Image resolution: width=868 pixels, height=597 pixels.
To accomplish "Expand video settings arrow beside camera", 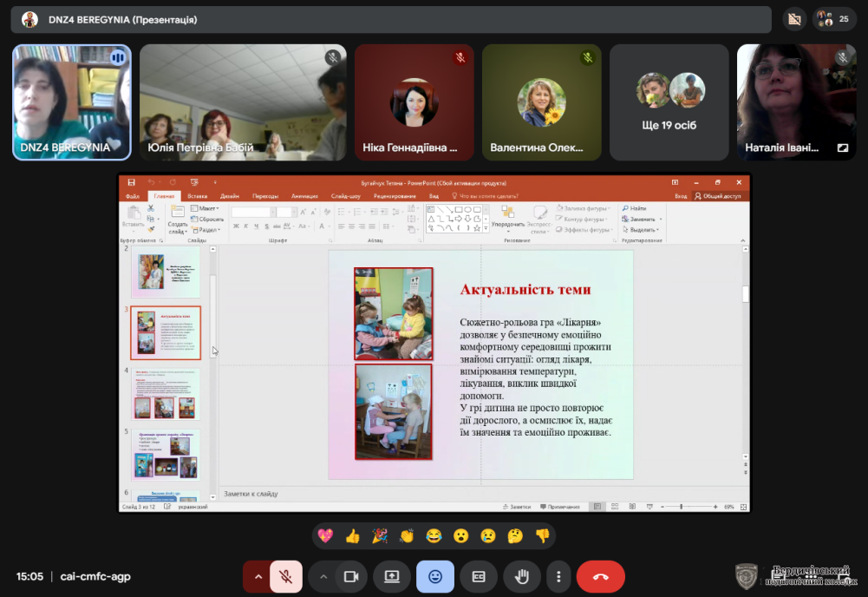I will pyautogui.click(x=323, y=576).
